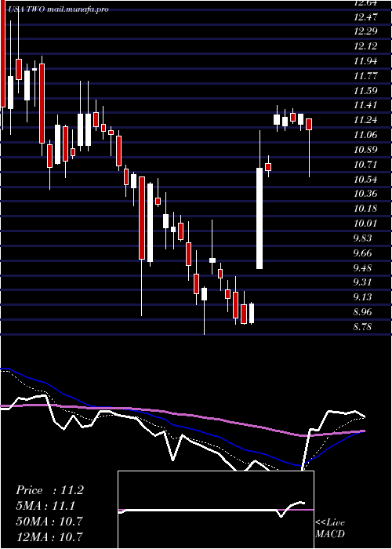
Task: Click the 10.71 price axis label
Action: [x=365, y=164]
